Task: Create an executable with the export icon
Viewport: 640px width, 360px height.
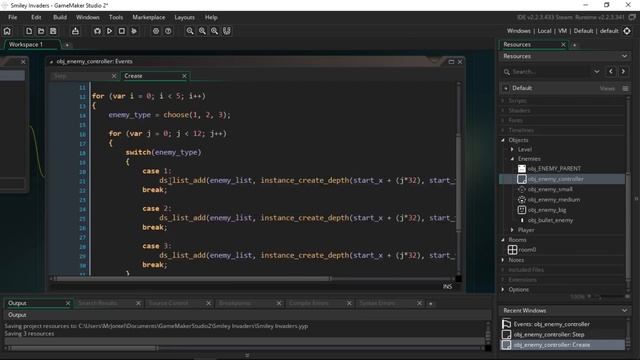Action: 76,31
